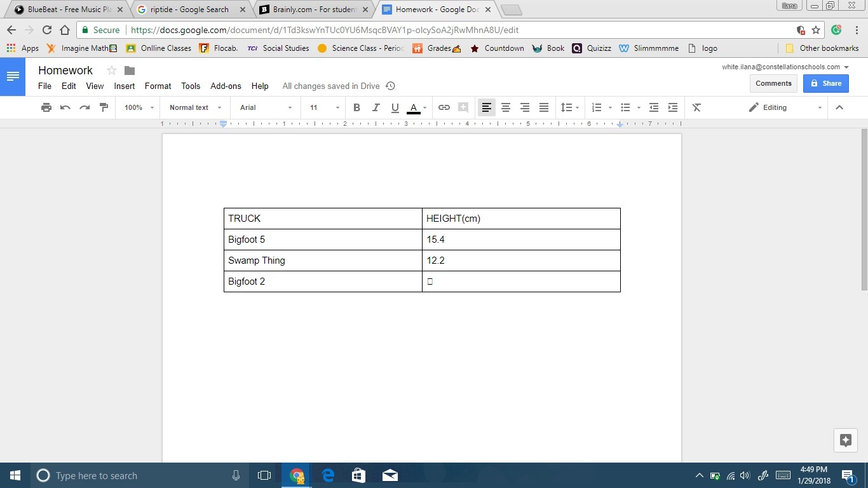
Task: Switch to the Brainly.com browser tab
Action: 315,10
